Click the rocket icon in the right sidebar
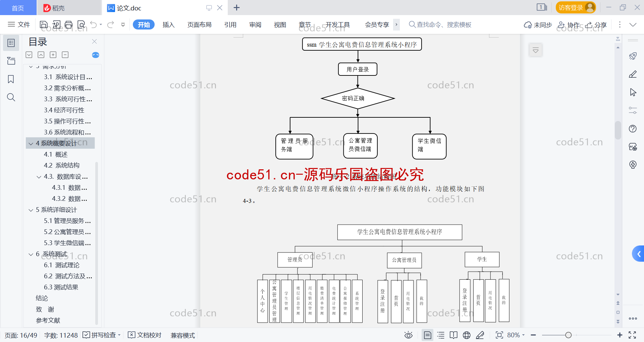Viewport: 644px width, 342px height. coord(633,56)
